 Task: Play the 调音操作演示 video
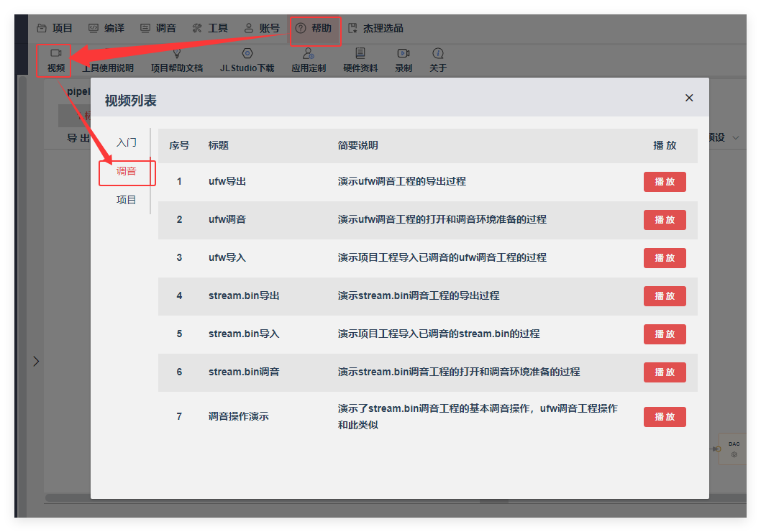pyautogui.click(x=665, y=416)
